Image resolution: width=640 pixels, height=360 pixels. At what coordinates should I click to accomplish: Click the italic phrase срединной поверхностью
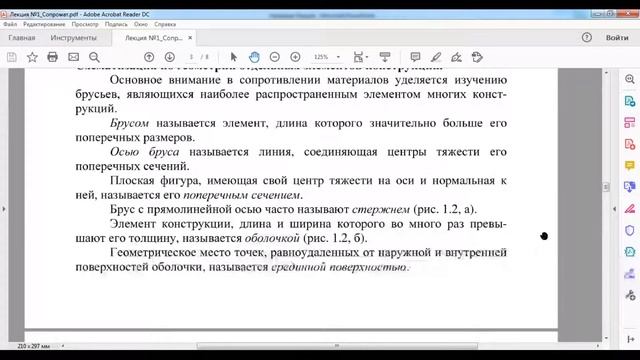coord(340,267)
